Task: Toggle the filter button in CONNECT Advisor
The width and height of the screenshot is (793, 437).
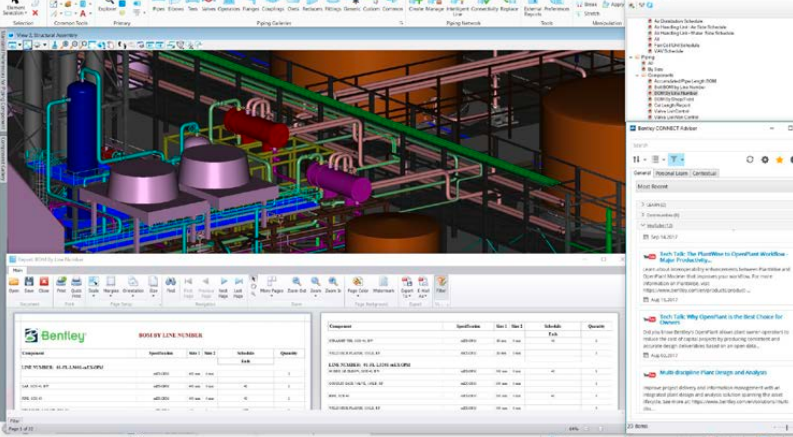Action: point(675,159)
